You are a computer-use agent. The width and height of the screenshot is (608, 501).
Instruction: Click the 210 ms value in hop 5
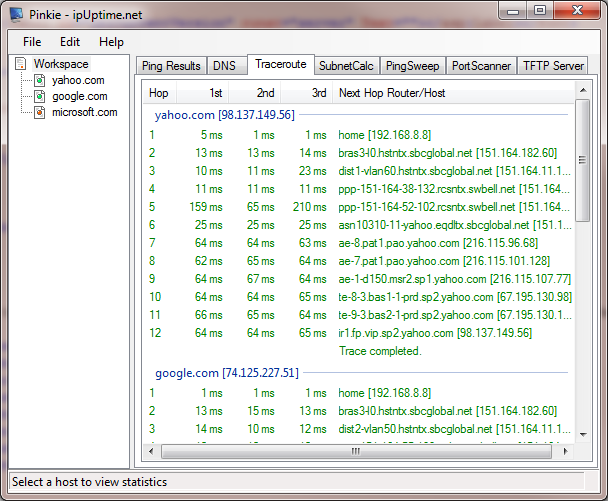309,207
